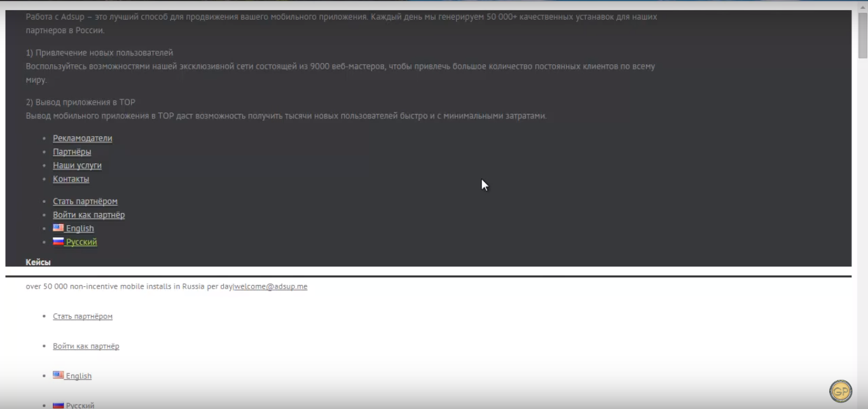Viewport: 868px width, 409px height.
Task: Click the Russian flag icon in dark section
Action: [x=59, y=241]
